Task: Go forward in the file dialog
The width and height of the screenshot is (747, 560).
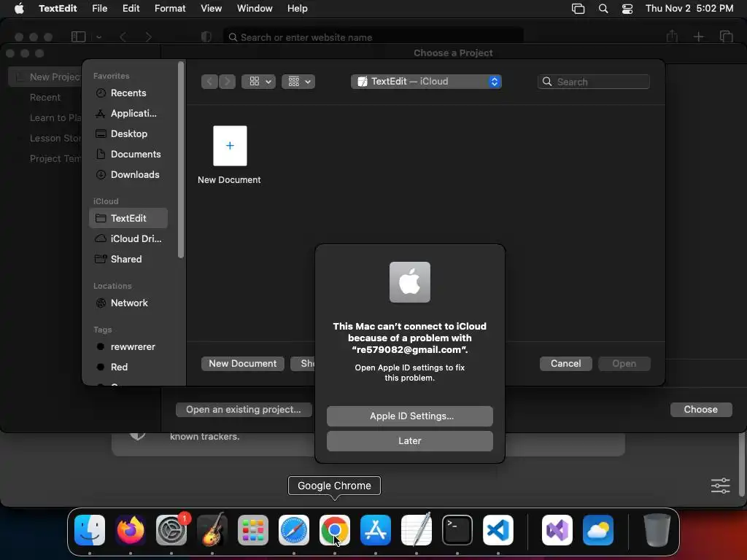Action: [x=228, y=82]
